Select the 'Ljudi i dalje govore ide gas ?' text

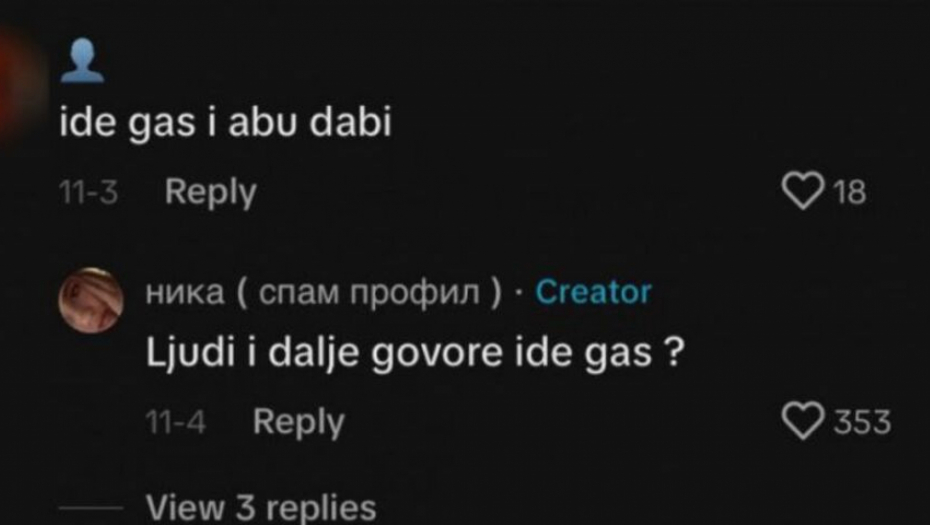[x=415, y=354]
